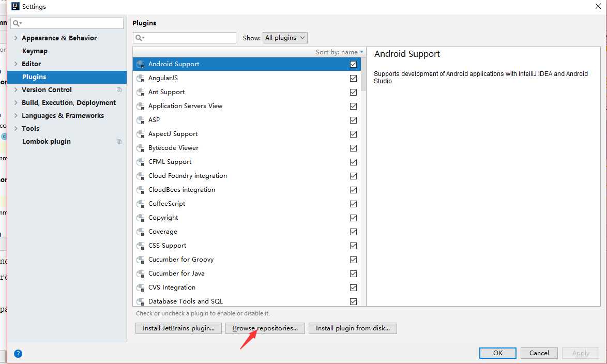
Task: Open Lombok plugin settings page
Action: pyautogui.click(x=47, y=142)
